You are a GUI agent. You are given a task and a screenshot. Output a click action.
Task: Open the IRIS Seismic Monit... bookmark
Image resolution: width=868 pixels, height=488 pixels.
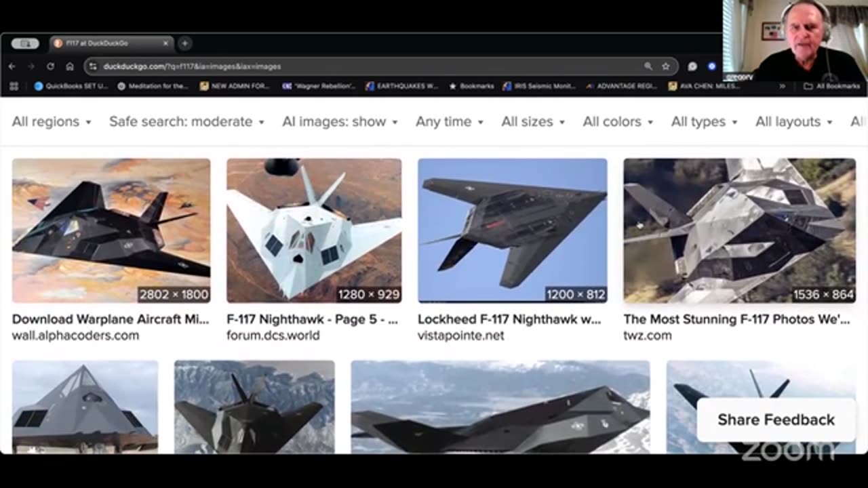coord(540,86)
